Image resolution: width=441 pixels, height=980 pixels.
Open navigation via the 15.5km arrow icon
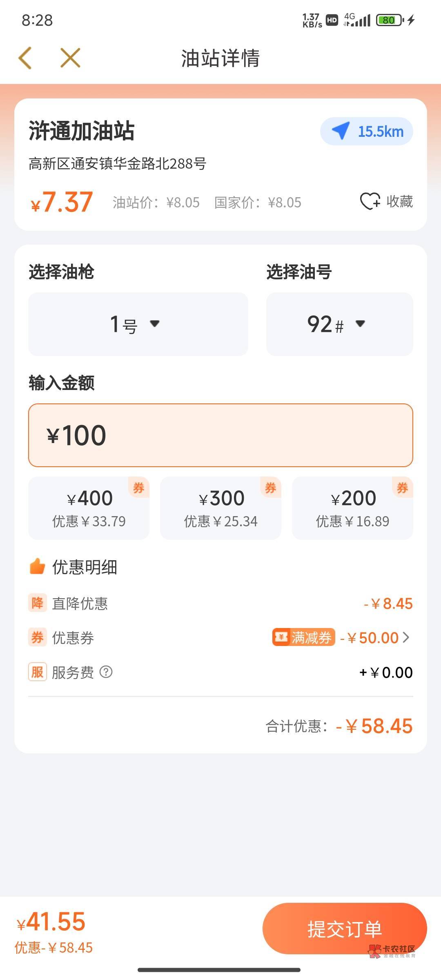(341, 131)
